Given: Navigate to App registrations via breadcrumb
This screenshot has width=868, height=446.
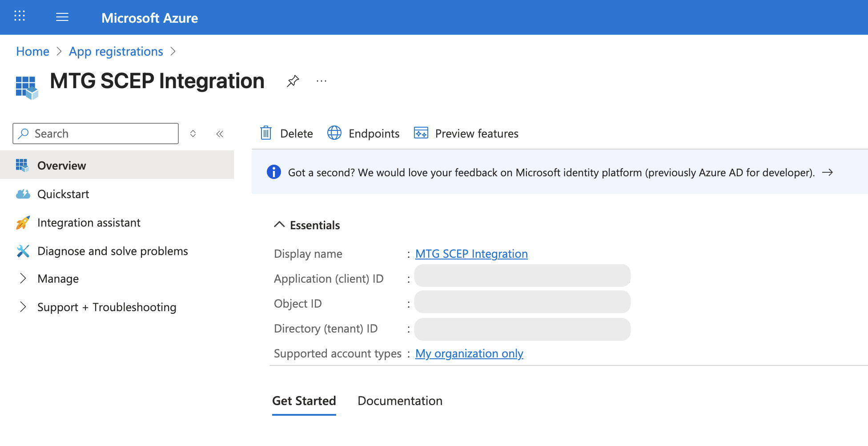Looking at the screenshot, I should tap(116, 51).
